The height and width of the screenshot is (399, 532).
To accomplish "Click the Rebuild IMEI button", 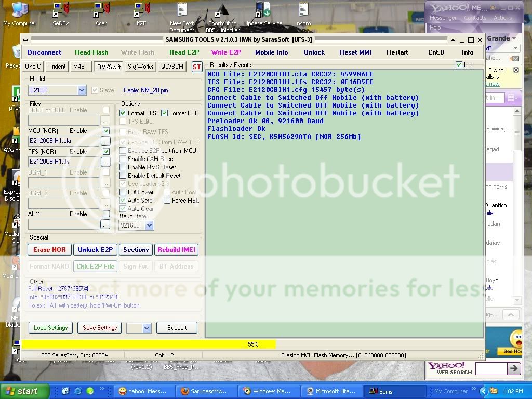I will point(177,250).
